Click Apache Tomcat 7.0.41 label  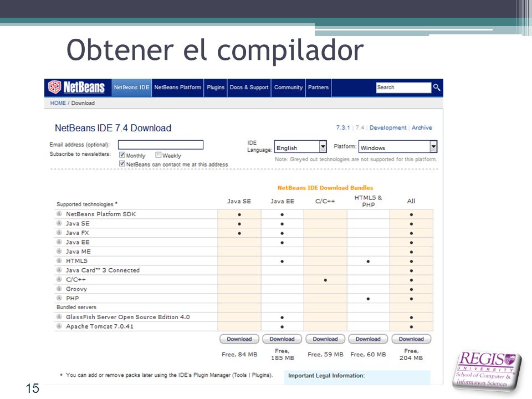point(100,326)
